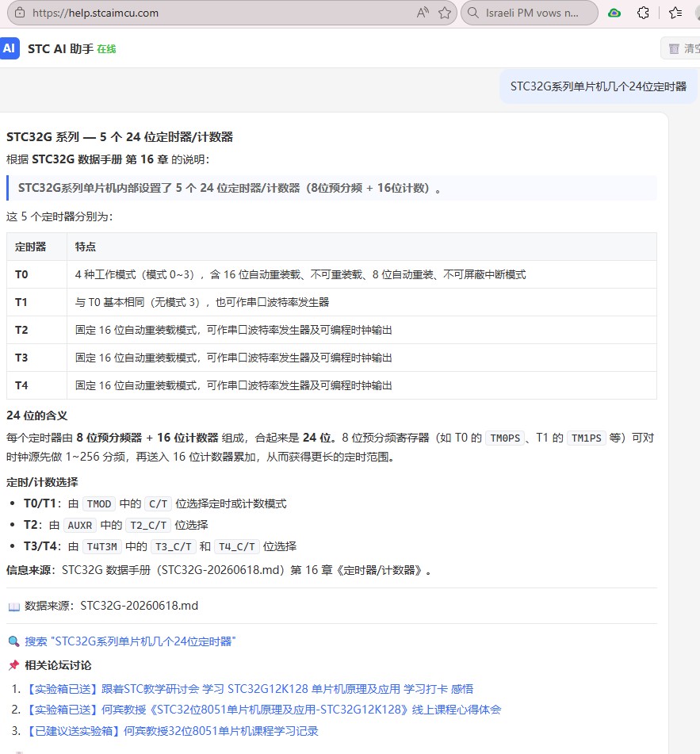Click heading STC32G 系列 — 5 个 24 位定时器/计数器
Screen dimensions: 700x754
119,137
